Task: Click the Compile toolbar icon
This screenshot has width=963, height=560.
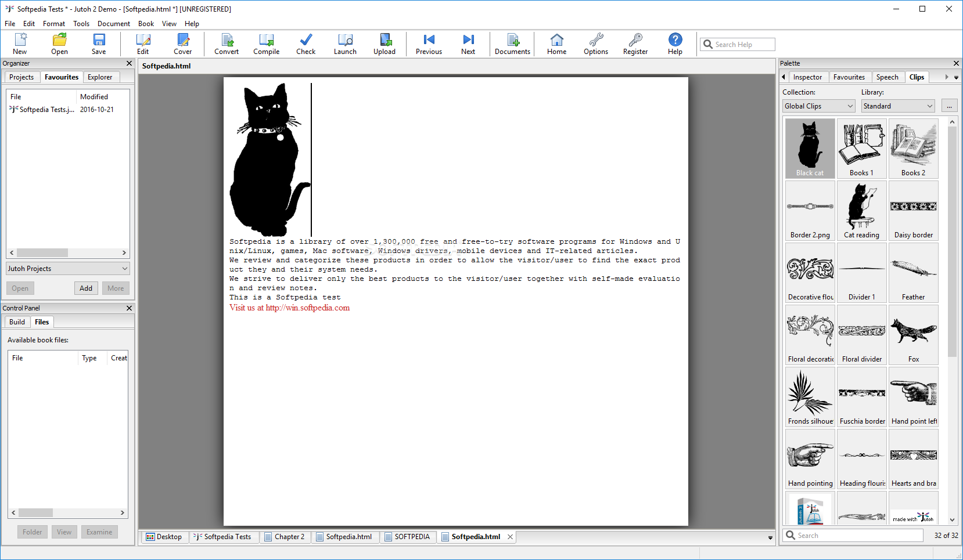Action: click(x=266, y=44)
